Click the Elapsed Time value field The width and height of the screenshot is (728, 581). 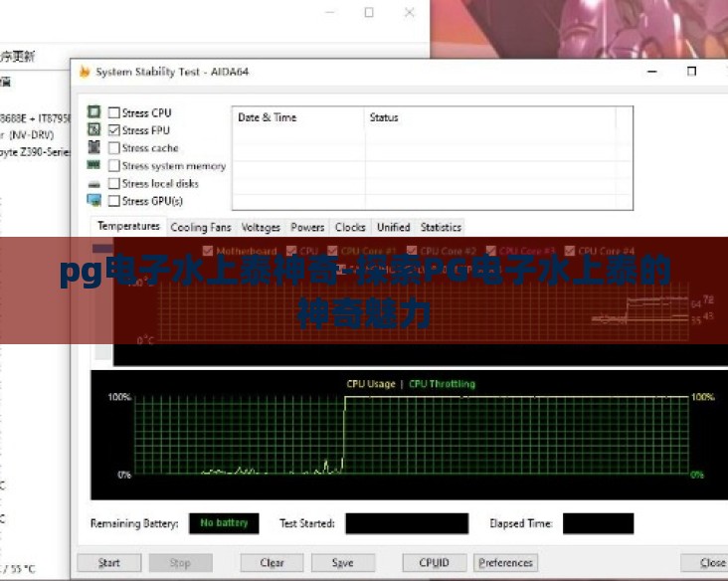(x=598, y=523)
